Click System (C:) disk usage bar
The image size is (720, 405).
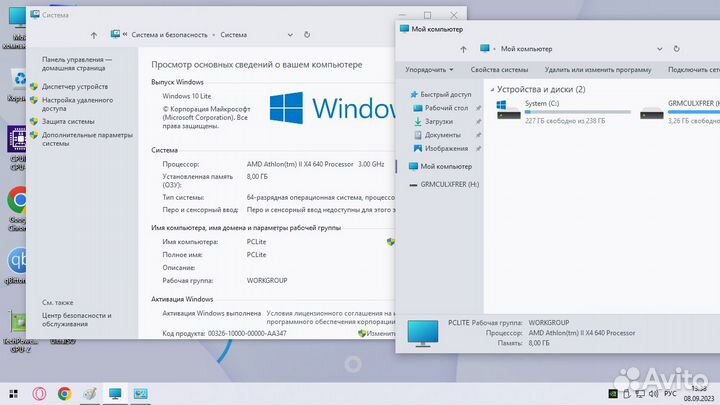point(578,112)
